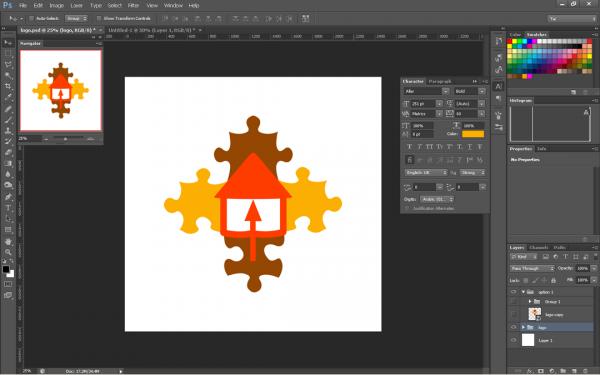The height and width of the screenshot is (375, 600).
Task: Select the Clone Stamp tool
Action: [x=8, y=130]
